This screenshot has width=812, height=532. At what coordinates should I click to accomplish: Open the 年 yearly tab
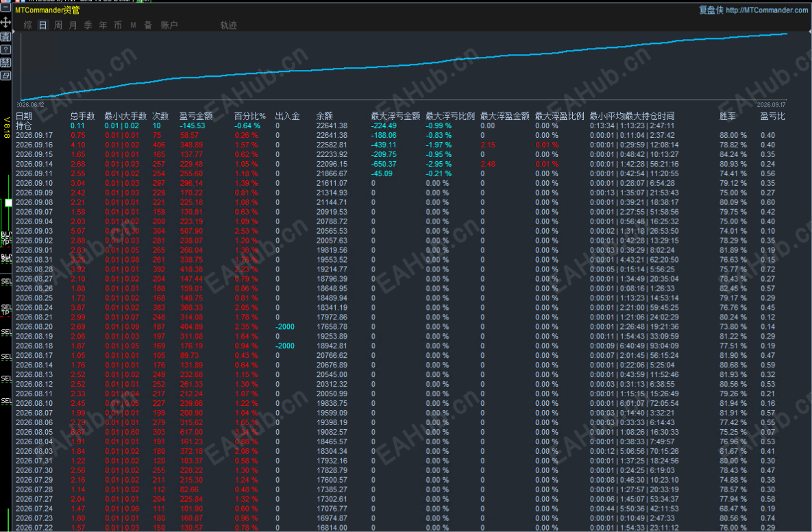(103, 25)
